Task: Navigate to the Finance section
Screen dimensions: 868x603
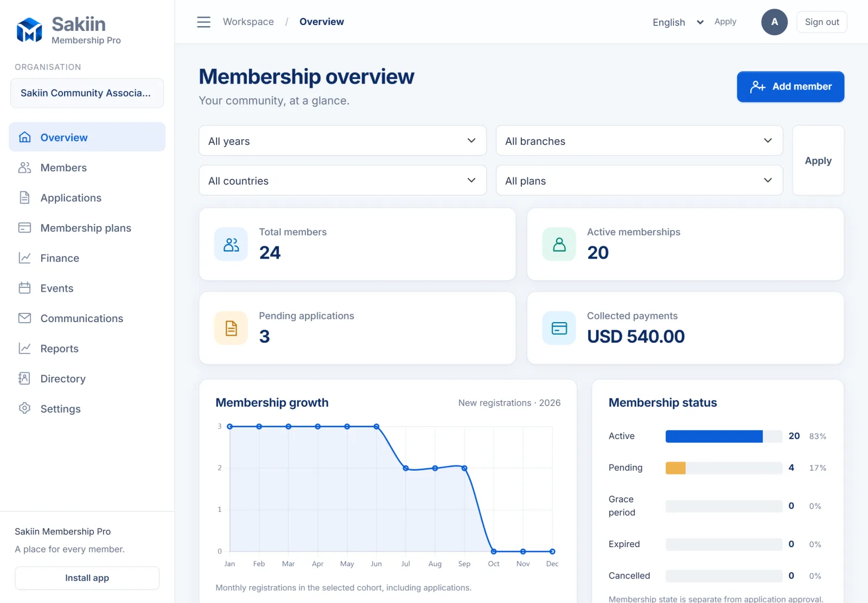Action: coord(87,258)
